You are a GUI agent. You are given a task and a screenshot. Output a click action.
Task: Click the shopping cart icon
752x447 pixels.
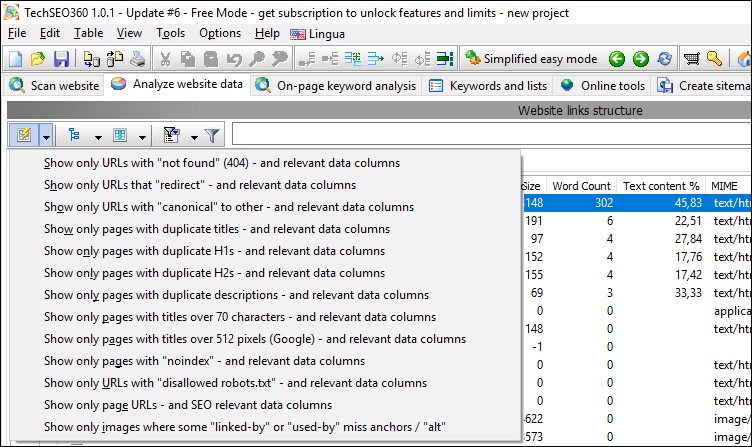[x=691, y=59]
